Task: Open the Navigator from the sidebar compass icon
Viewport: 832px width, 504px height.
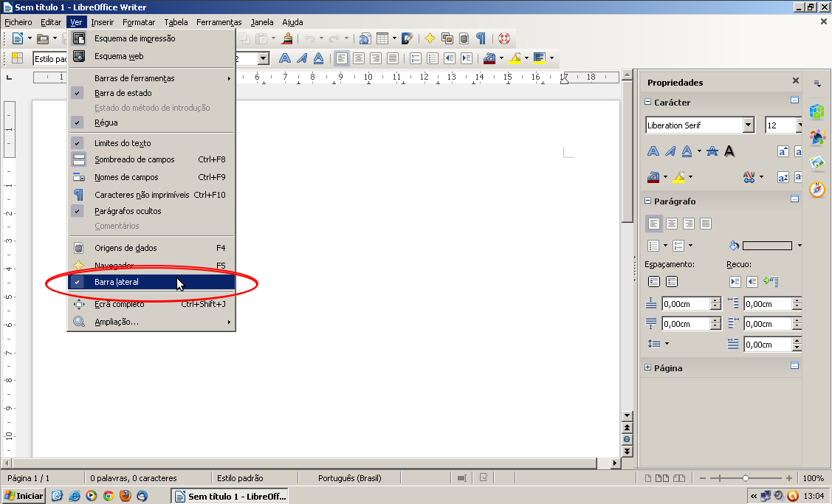Action: [816, 190]
